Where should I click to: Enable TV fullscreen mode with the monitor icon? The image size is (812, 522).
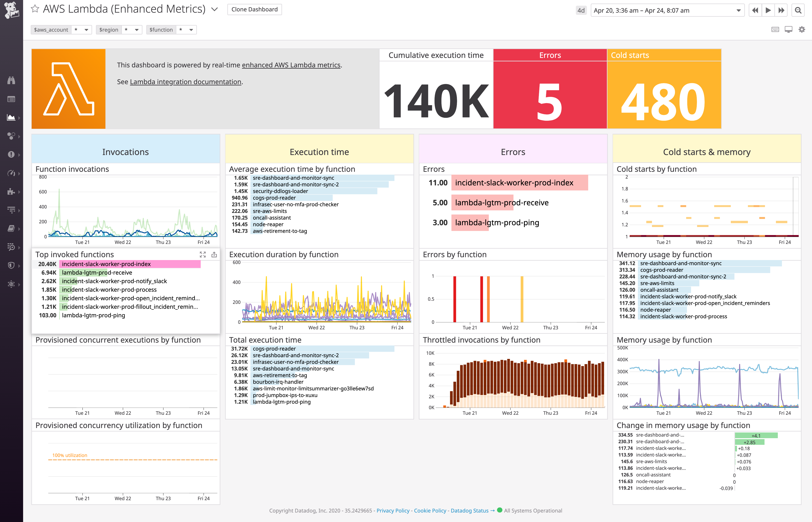789,29
